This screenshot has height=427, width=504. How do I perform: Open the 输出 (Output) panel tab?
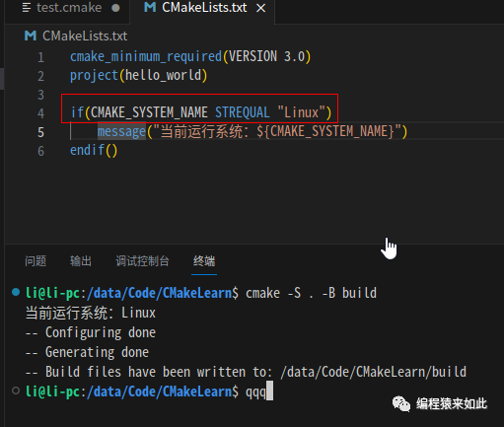[81, 261]
